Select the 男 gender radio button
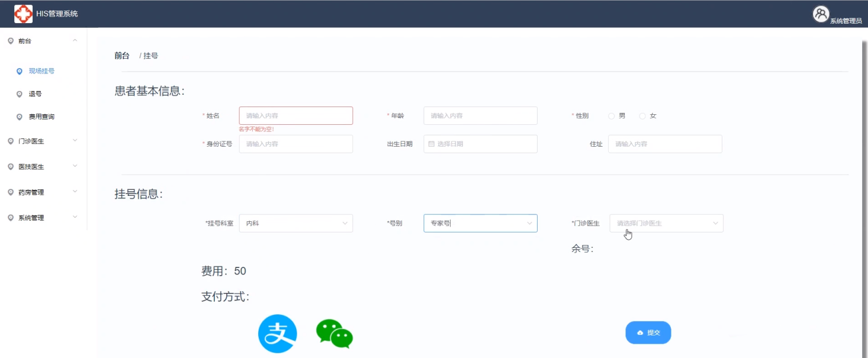 [x=612, y=116]
